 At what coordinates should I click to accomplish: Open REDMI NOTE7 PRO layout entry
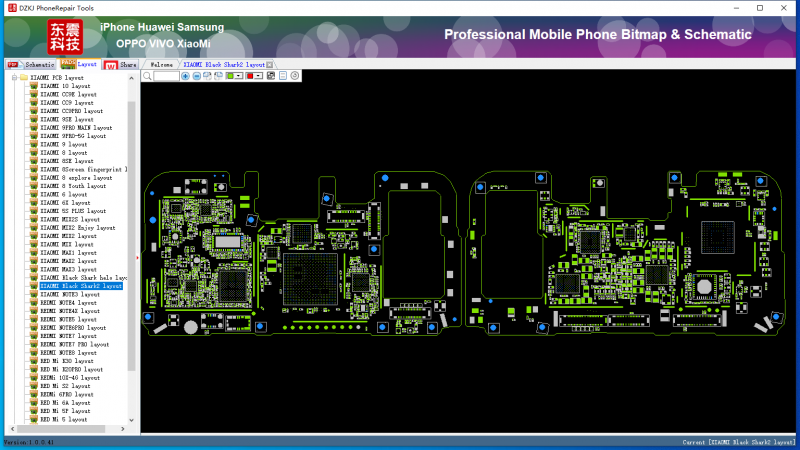tap(75, 345)
